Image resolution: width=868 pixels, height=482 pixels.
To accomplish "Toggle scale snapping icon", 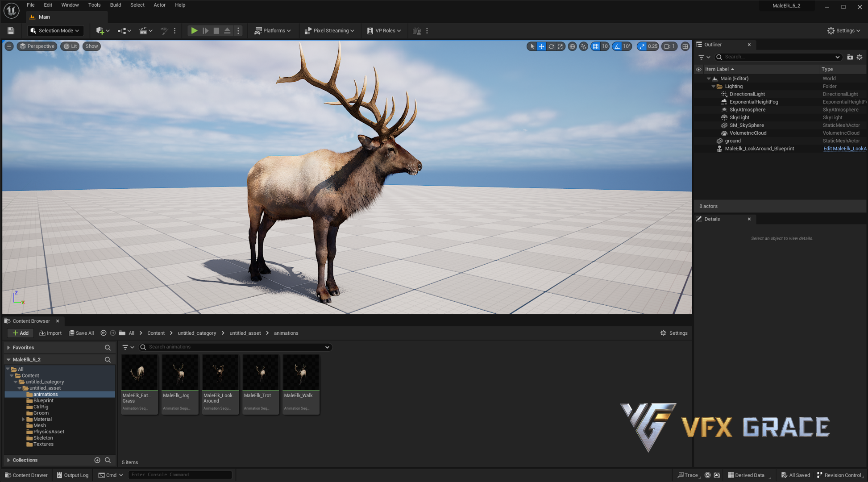I will (642, 46).
